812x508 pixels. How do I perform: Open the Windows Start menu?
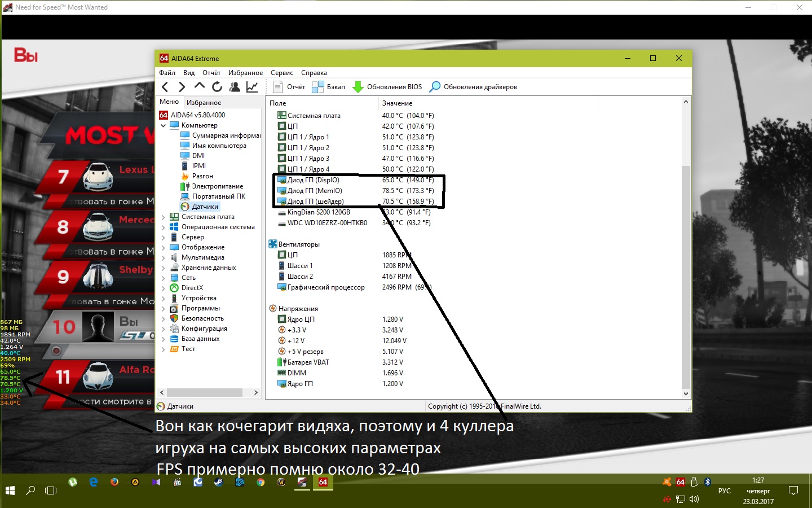click(10, 491)
